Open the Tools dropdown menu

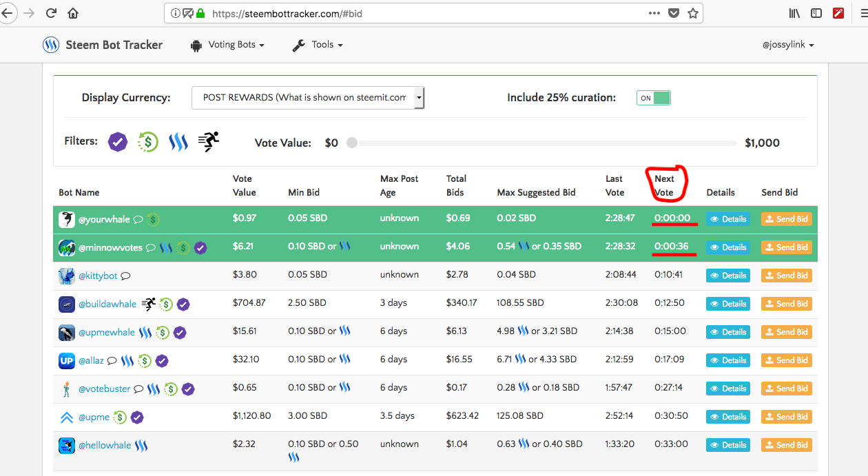(318, 45)
